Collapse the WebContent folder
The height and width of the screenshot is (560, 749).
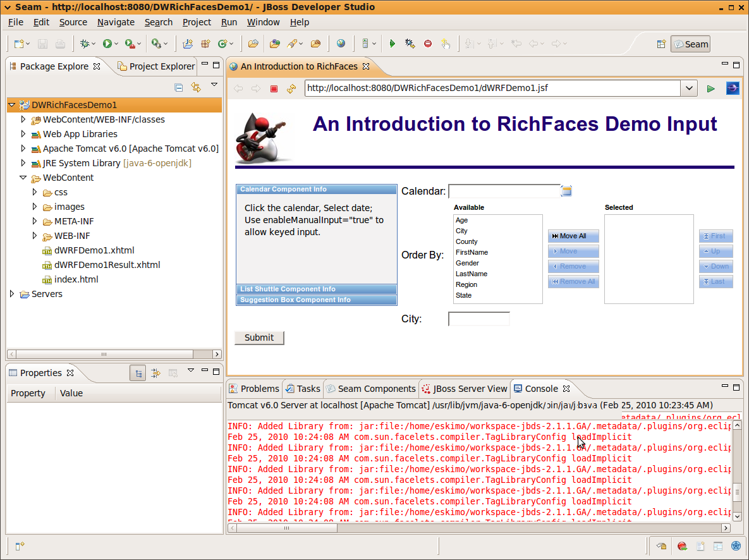point(23,177)
